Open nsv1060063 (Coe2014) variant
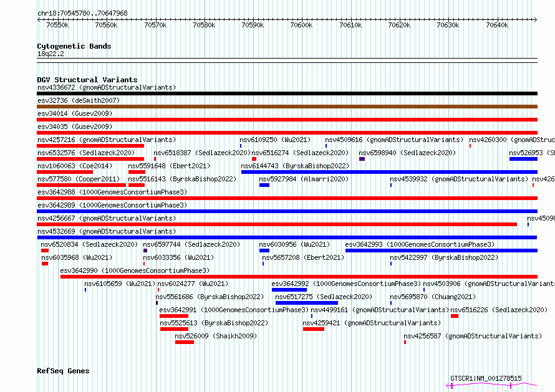The image size is (555, 392). (75, 166)
